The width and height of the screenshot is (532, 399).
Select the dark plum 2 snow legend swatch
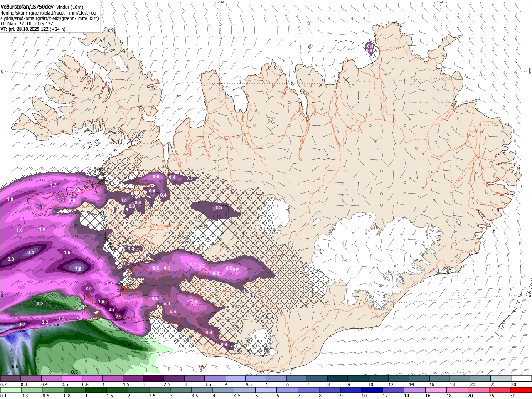(153, 378)
